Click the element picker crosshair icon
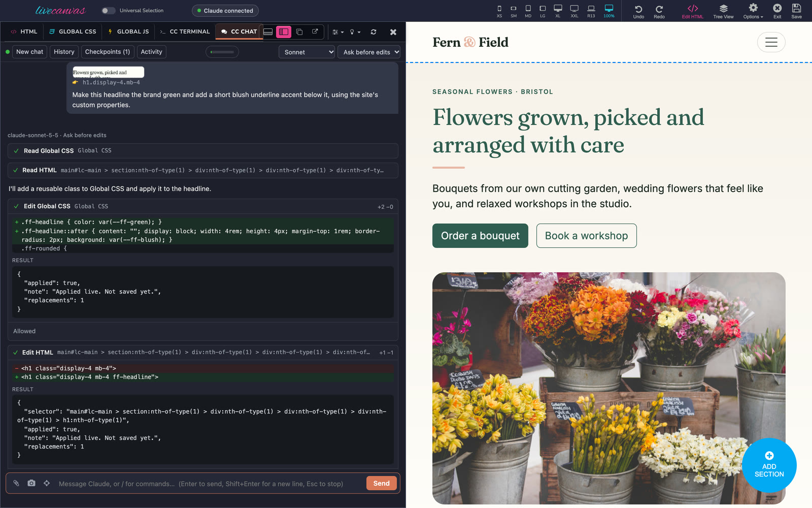The width and height of the screenshot is (812, 508). pos(47,483)
